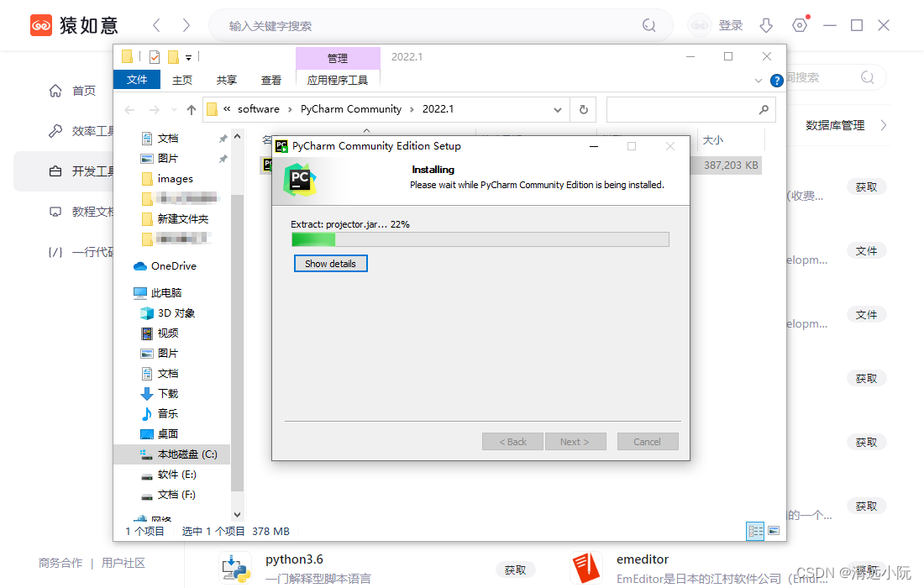Open recent locations dropdown arrow

[174, 109]
